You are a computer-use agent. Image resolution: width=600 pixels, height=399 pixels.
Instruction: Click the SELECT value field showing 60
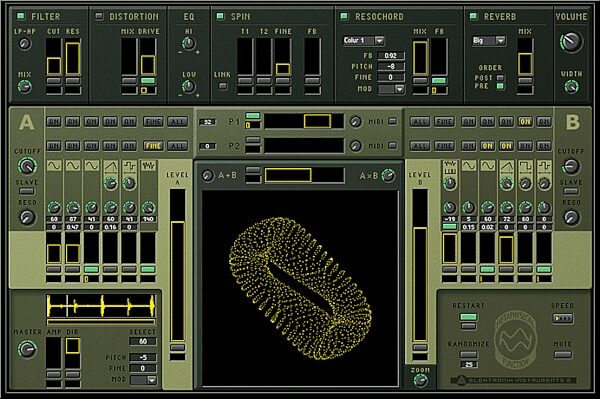click(143, 341)
